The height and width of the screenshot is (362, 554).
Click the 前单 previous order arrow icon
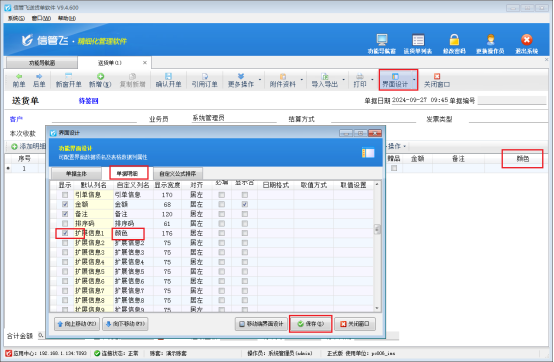pos(19,76)
